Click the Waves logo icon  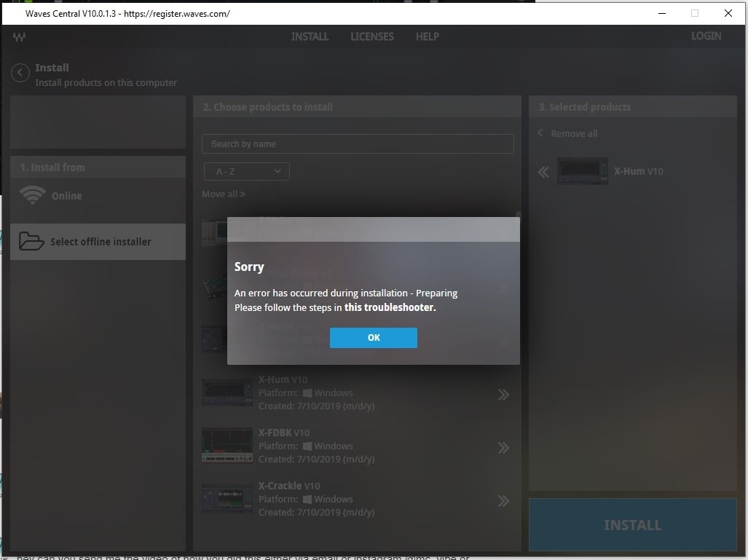(x=19, y=37)
